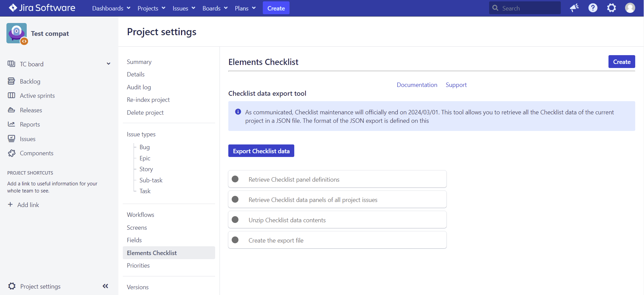Open the Dashboards dropdown menu
This screenshot has width=644, height=295.
tap(111, 8)
